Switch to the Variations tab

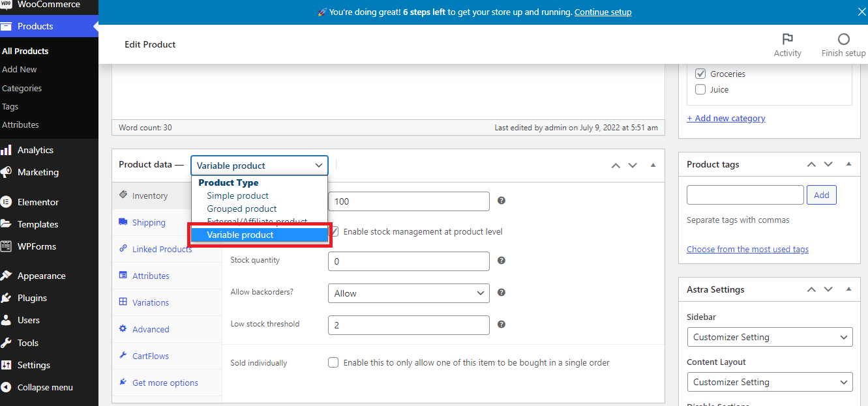(x=150, y=302)
